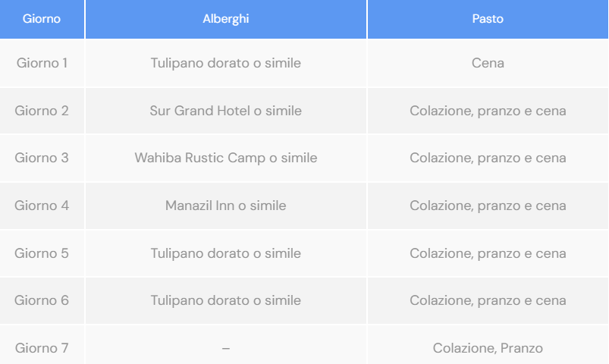Image resolution: width=609 pixels, height=364 pixels.
Task: Click the dash hotel cell in Giorno 7
Action: 226,347
